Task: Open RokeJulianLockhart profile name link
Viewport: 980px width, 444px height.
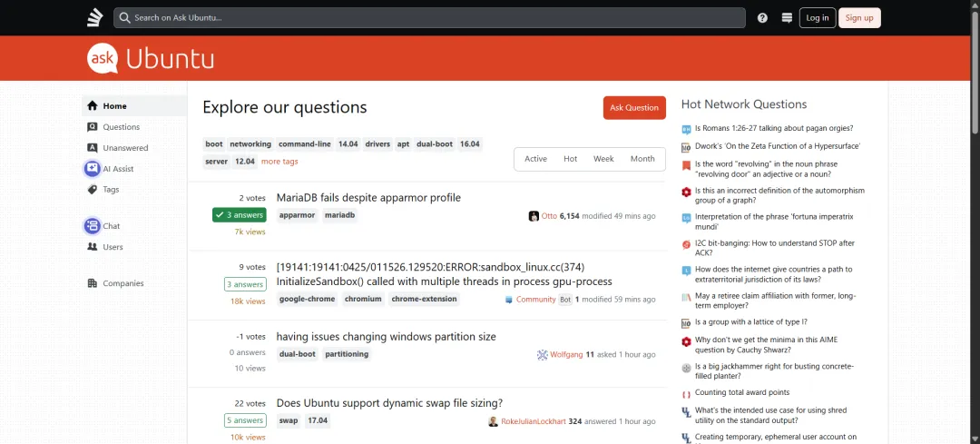Action: pos(534,421)
